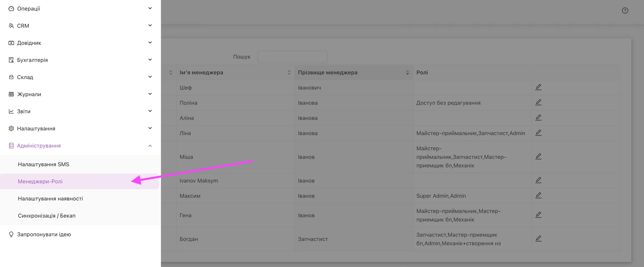Expand the Операції menu chevron
This screenshot has width=644, height=267.
pos(150,8)
